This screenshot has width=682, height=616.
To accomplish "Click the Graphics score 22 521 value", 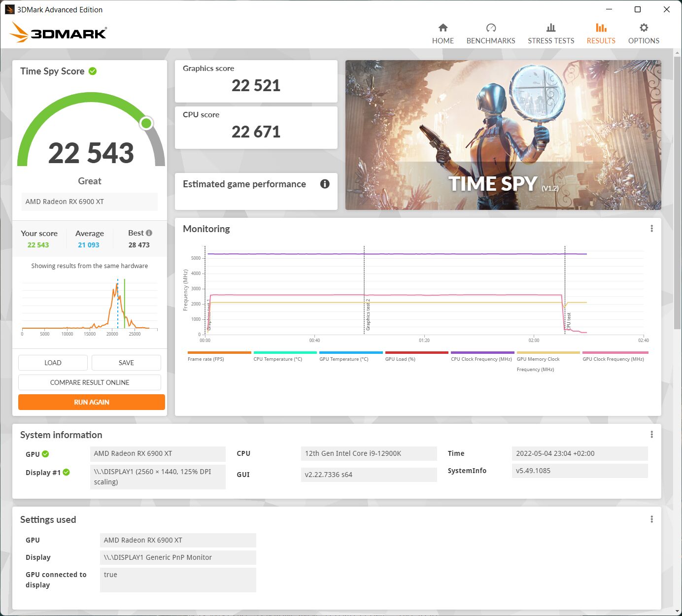I will [x=256, y=86].
